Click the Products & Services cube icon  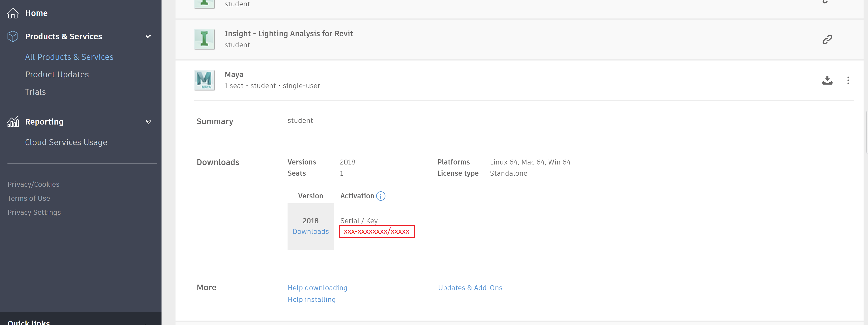click(13, 36)
